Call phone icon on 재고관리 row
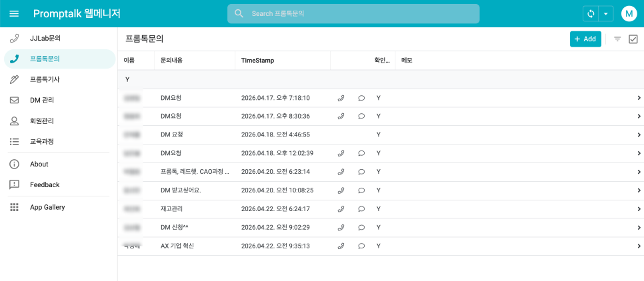Screen dimensions: 644x281 pos(340,209)
